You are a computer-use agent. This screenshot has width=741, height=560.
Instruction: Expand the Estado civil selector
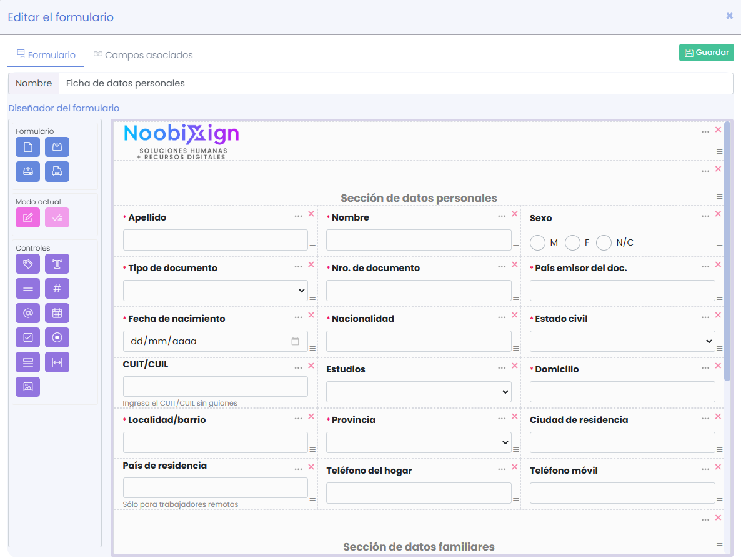coord(622,341)
